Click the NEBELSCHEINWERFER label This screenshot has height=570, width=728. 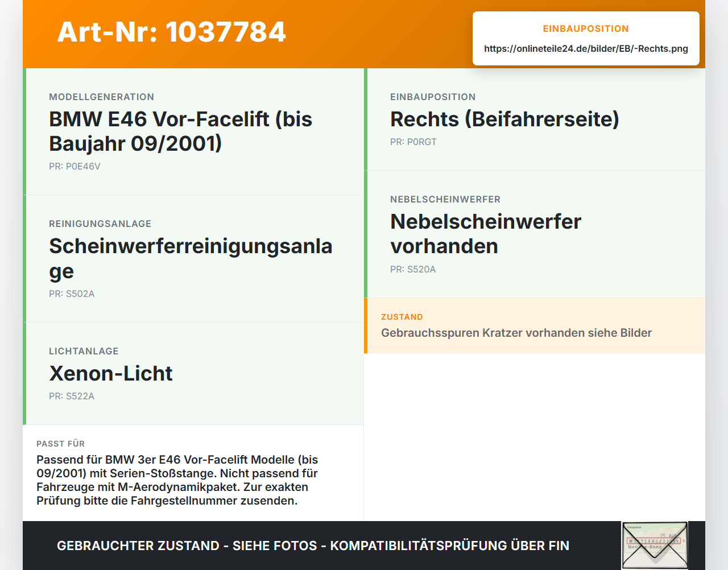click(x=445, y=199)
